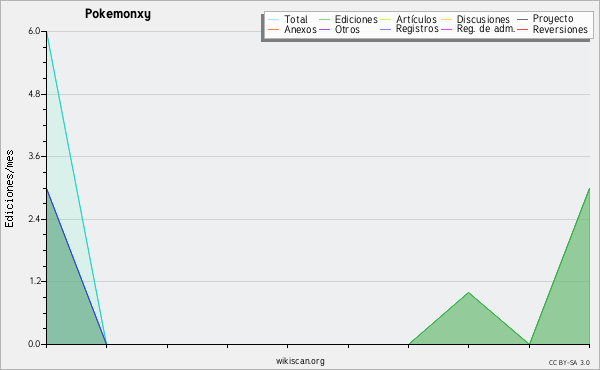Click the 2.4 y-axis value
The image size is (600, 370).
click(34, 219)
